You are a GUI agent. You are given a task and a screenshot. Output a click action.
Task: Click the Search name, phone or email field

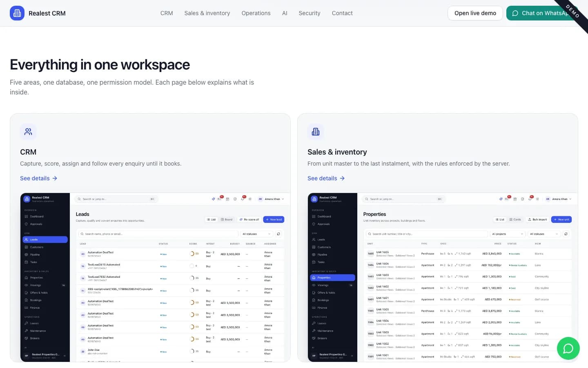click(158, 234)
